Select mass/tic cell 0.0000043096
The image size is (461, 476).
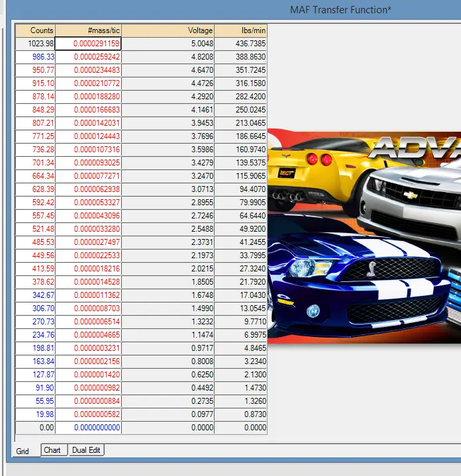[88, 216]
